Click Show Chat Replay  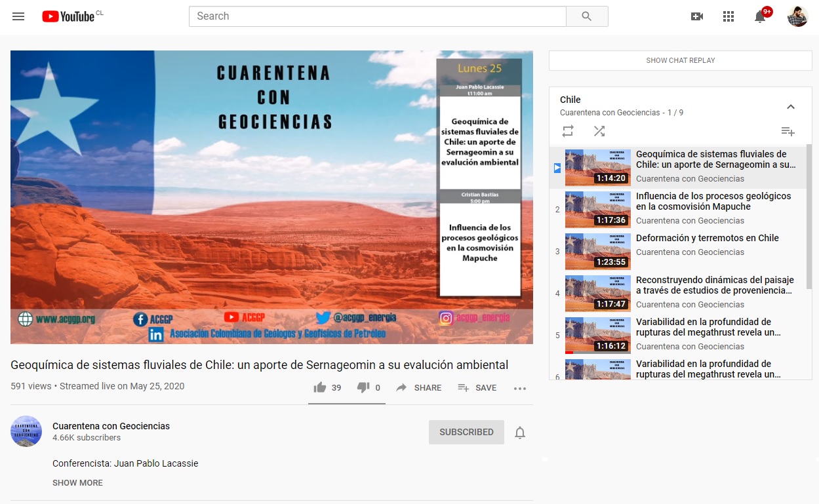(x=680, y=60)
